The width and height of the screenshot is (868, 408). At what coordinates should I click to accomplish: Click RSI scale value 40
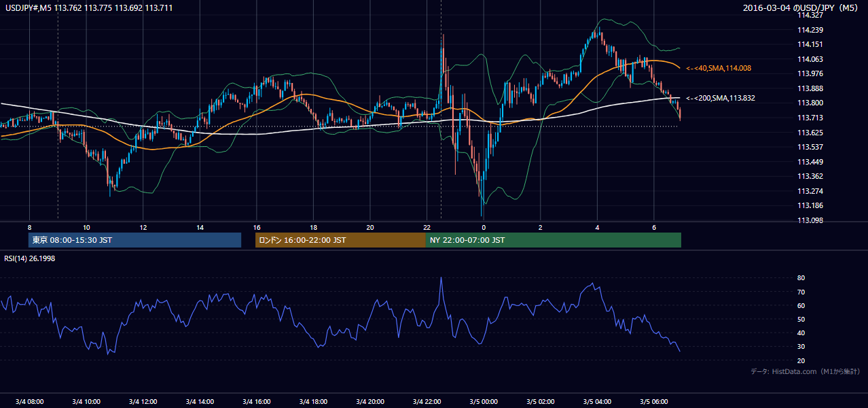coord(801,333)
